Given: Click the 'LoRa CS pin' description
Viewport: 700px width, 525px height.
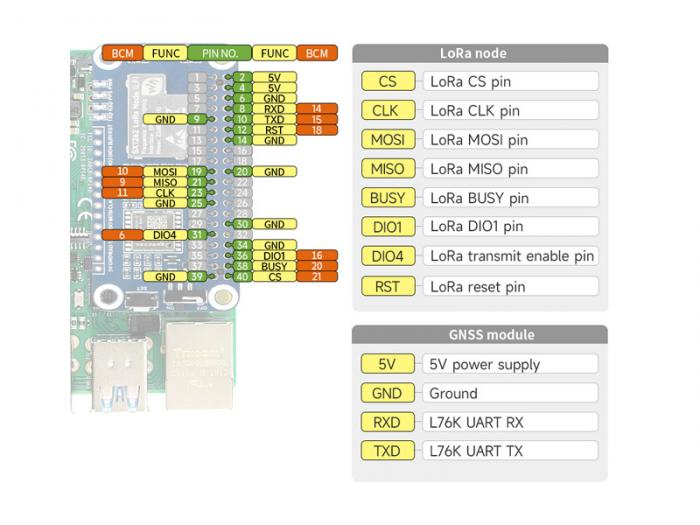Looking at the screenshot, I should pyautogui.click(x=511, y=81).
